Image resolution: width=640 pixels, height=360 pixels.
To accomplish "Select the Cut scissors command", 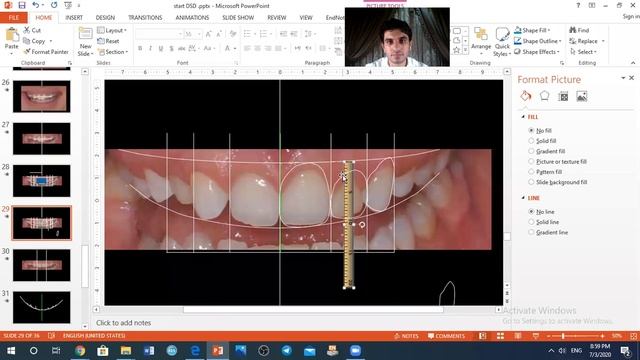I will pos(32,30).
